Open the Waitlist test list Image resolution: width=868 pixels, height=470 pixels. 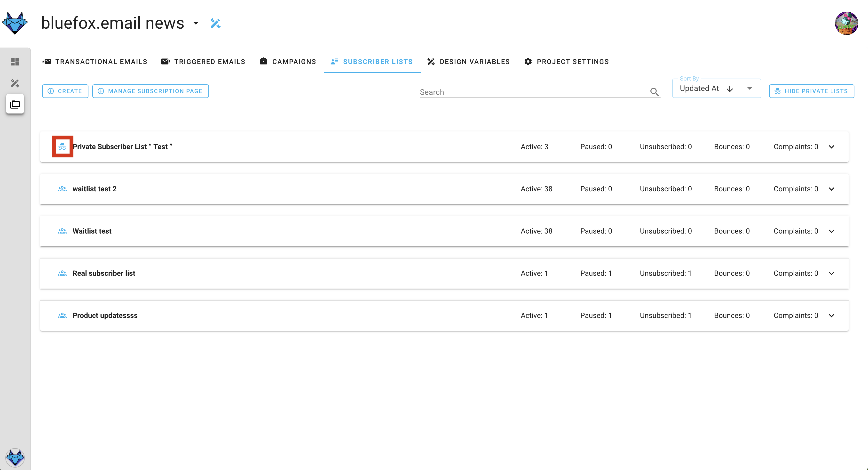(92, 231)
